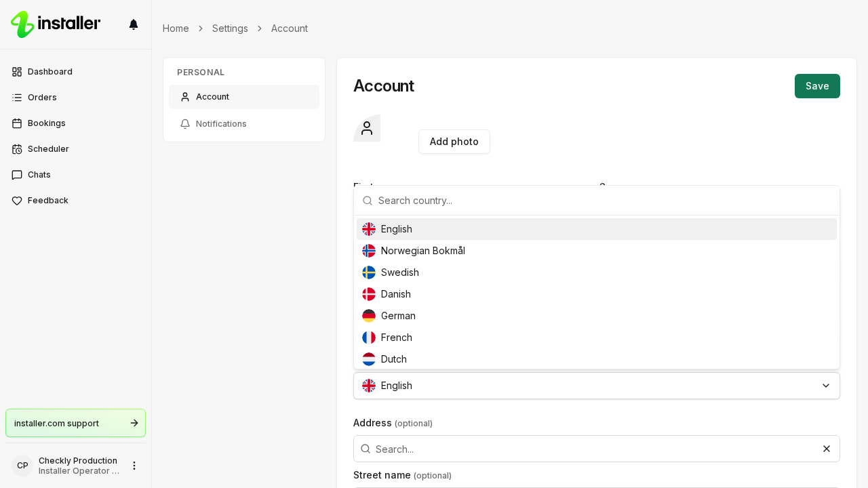Image resolution: width=868 pixels, height=488 pixels.
Task: Open the notifications bell
Action: point(134,24)
